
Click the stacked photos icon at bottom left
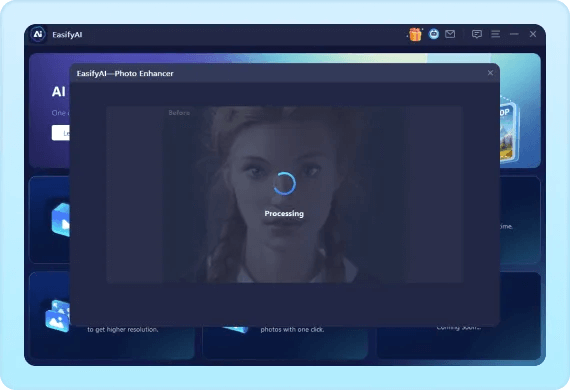click(57, 316)
